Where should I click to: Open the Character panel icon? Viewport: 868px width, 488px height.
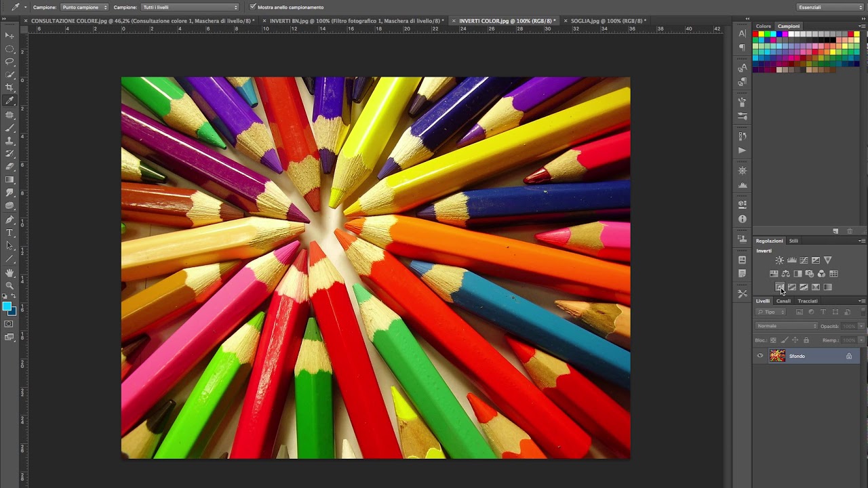[743, 34]
